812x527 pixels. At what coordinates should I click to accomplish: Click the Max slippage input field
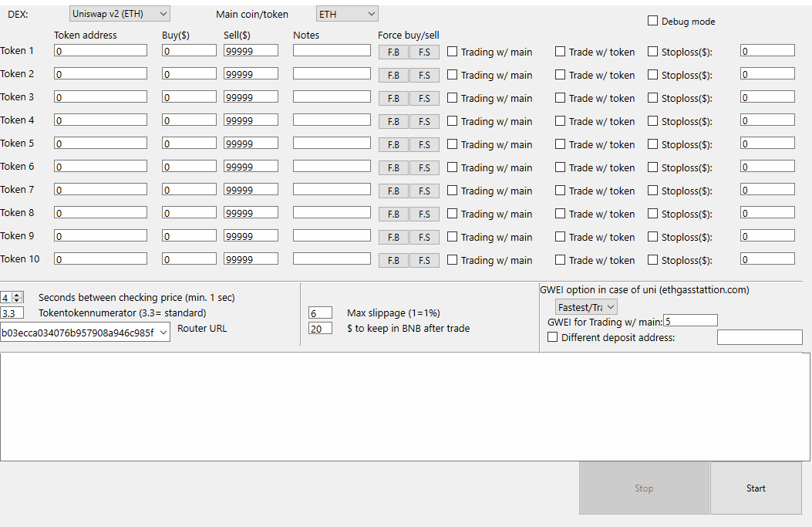tap(320, 312)
